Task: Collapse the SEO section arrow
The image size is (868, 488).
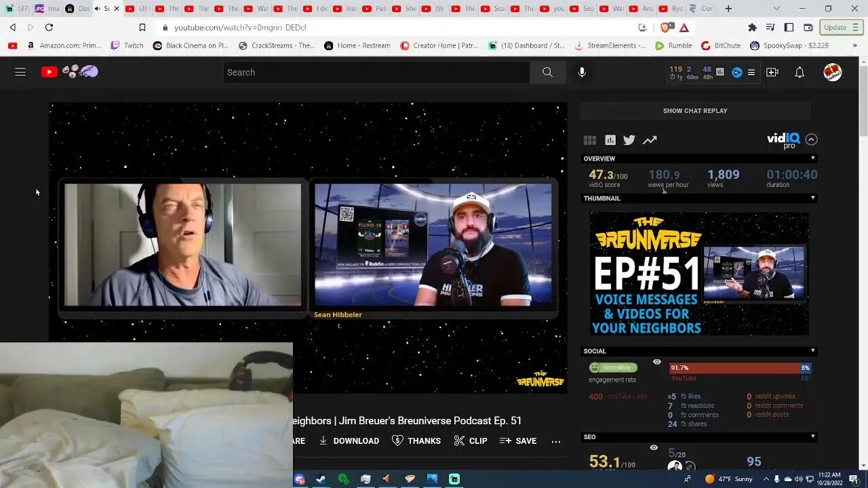Action: 813,436
